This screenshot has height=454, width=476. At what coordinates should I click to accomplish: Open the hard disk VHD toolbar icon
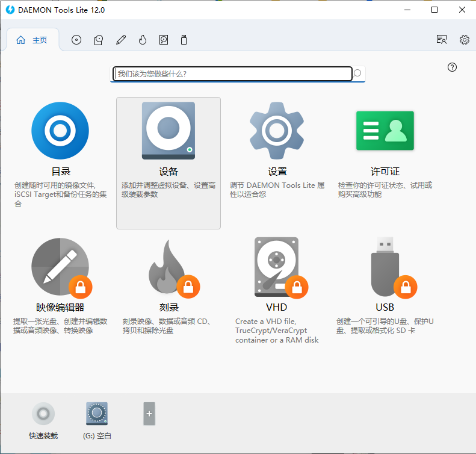[x=164, y=40]
